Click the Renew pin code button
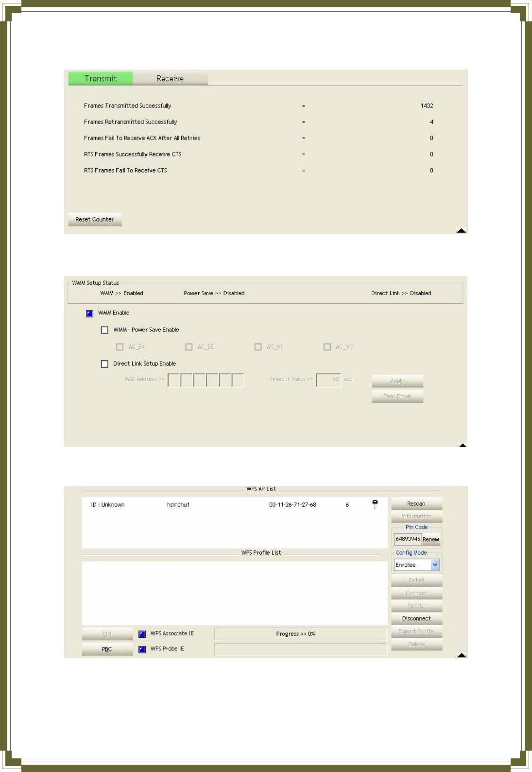 (x=431, y=539)
